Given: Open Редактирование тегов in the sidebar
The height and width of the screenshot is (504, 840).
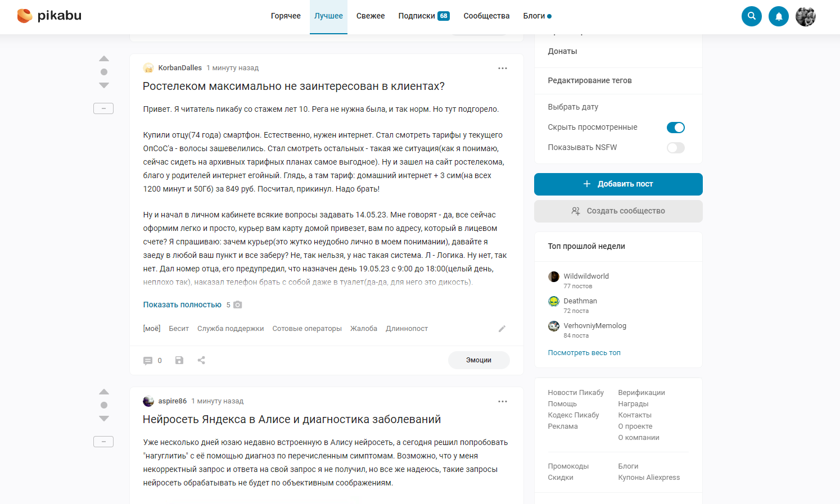Looking at the screenshot, I should pos(590,80).
